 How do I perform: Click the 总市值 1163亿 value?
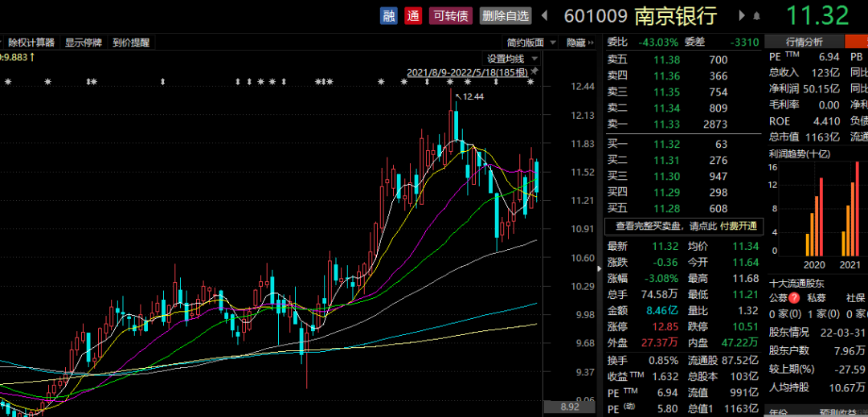824,137
